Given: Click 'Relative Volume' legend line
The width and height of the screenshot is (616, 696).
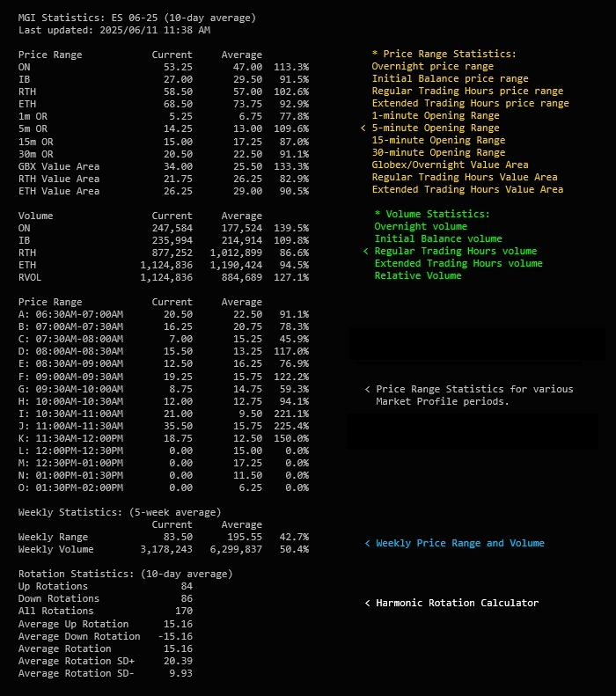Looking at the screenshot, I should click(x=418, y=275).
